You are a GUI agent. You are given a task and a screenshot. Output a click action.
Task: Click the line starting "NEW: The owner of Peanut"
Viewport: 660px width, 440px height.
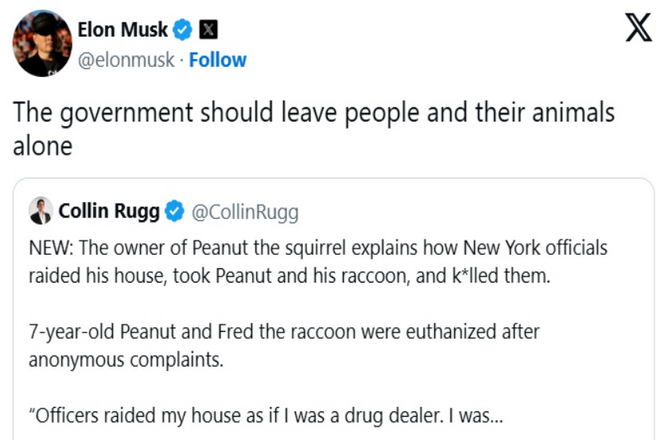pyautogui.click(x=318, y=248)
